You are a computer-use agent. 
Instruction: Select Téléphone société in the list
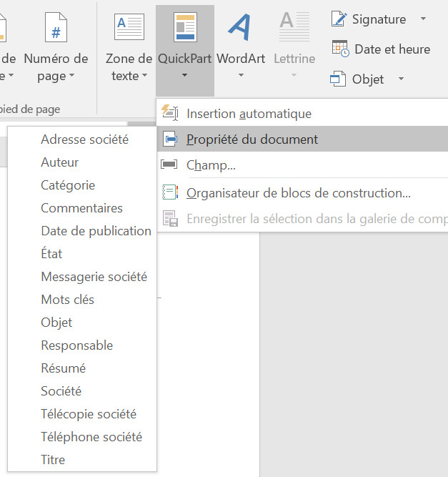pyautogui.click(x=91, y=437)
